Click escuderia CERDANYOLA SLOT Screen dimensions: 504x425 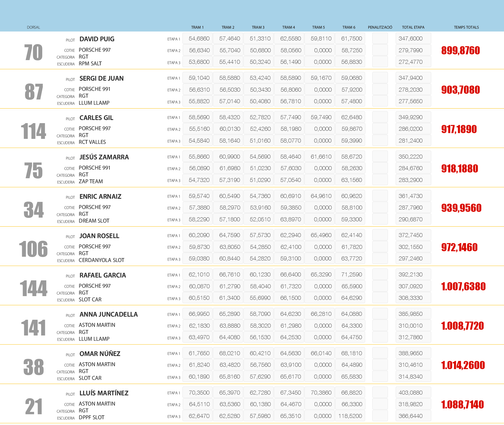coord(101,260)
